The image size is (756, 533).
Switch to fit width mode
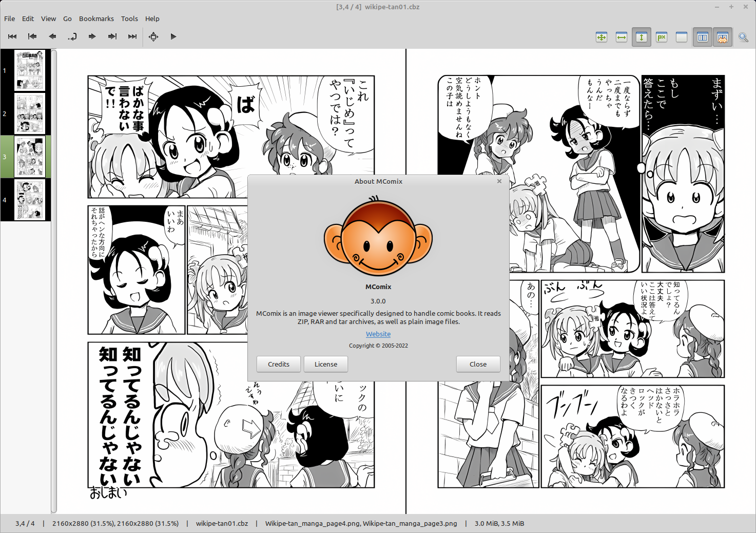point(622,37)
